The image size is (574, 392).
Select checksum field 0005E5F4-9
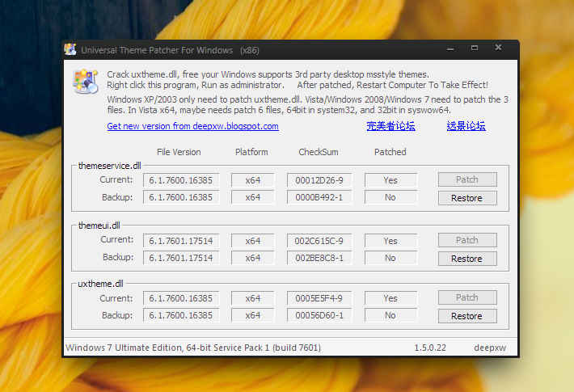pos(319,298)
